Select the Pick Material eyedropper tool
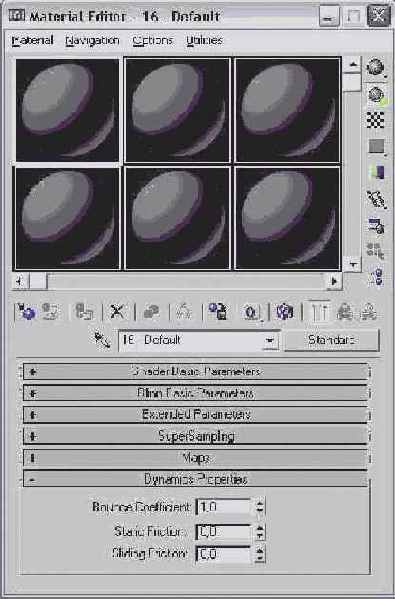Viewport: 395px width, 599px height. click(x=102, y=340)
